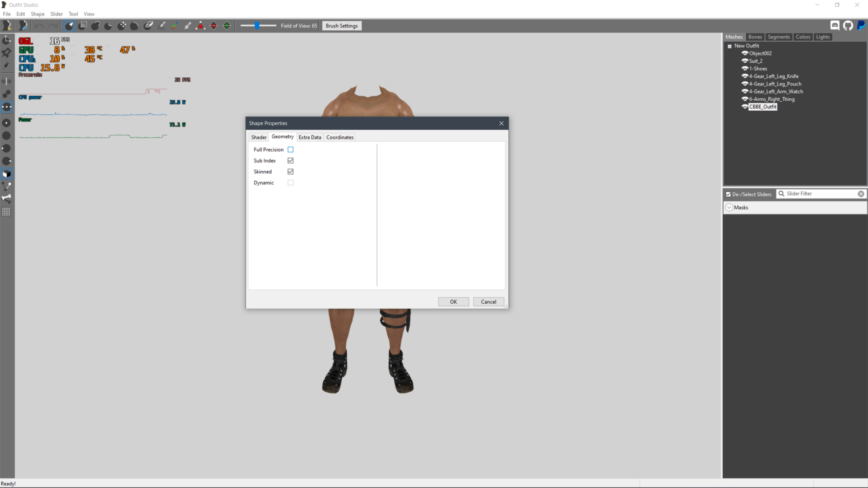Select the Smooth brush tool
This screenshot has height=488, width=868.
tap(135, 26)
